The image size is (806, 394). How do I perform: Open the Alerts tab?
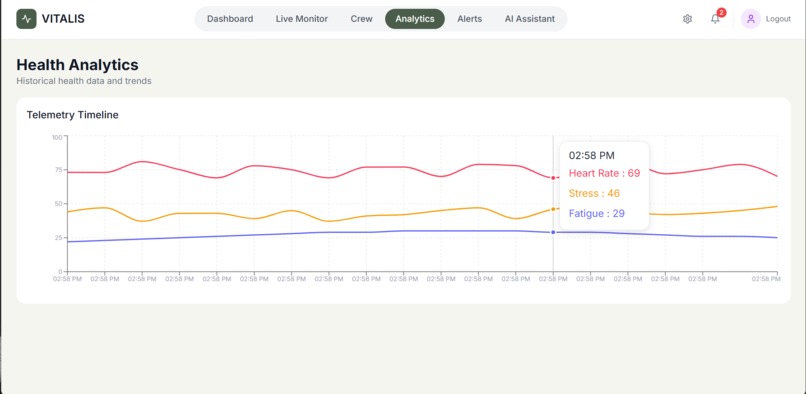pos(470,19)
